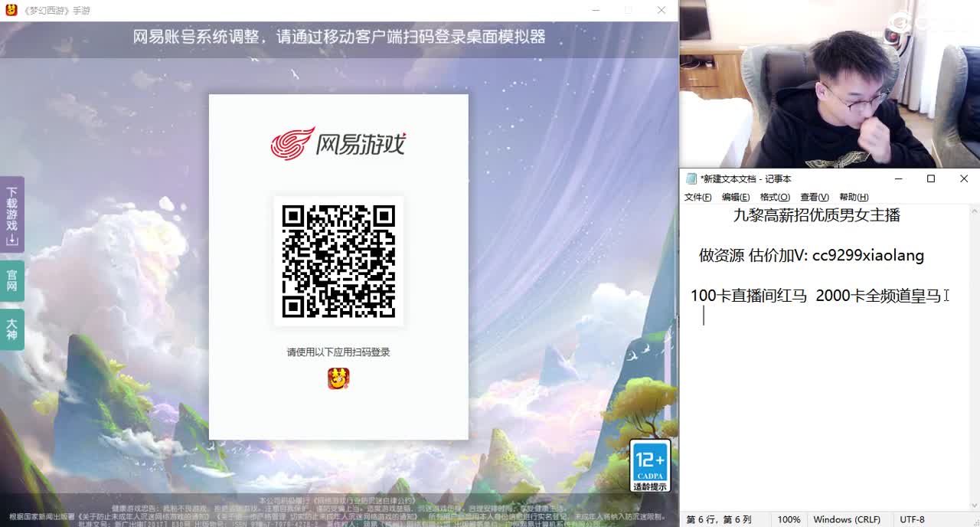This screenshot has height=527, width=980.
Task: Open Notepad 格式(O) menu
Action: [x=775, y=198]
